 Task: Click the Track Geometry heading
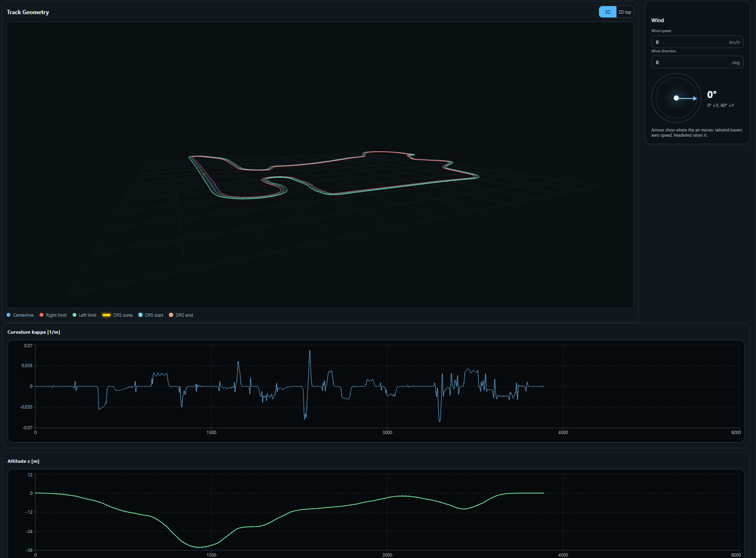click(x=28, y=12)
